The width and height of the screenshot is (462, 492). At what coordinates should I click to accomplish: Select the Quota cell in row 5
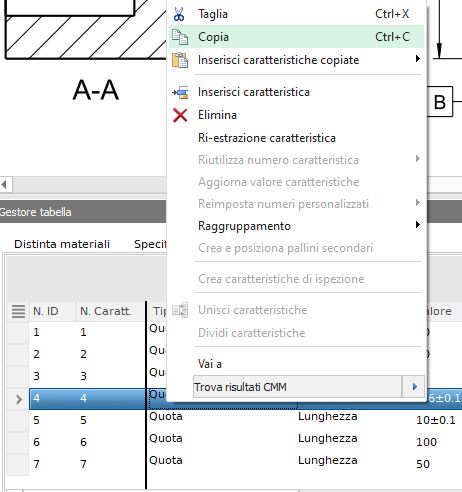[166, 416]
